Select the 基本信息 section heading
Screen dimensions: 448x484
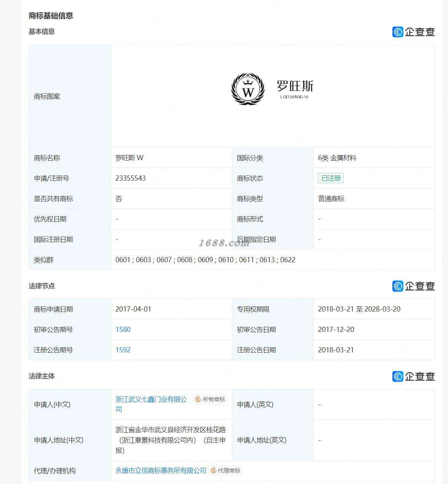[x=42, y=32]
